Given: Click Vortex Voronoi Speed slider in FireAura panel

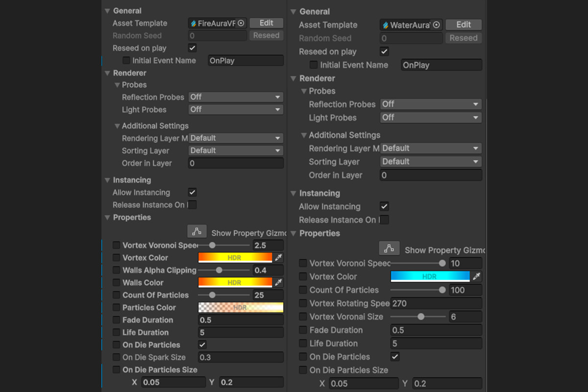Looking at the screenshot, I should (224, 245).
